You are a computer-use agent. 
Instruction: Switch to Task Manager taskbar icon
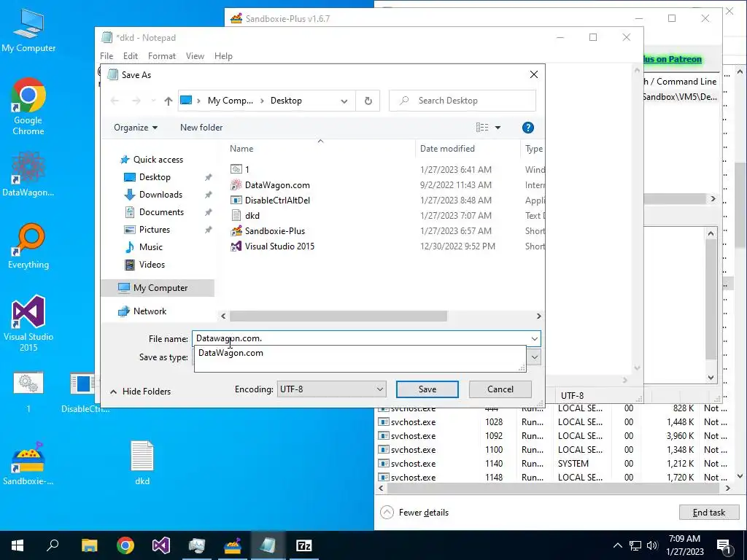(x=197, y=545)
